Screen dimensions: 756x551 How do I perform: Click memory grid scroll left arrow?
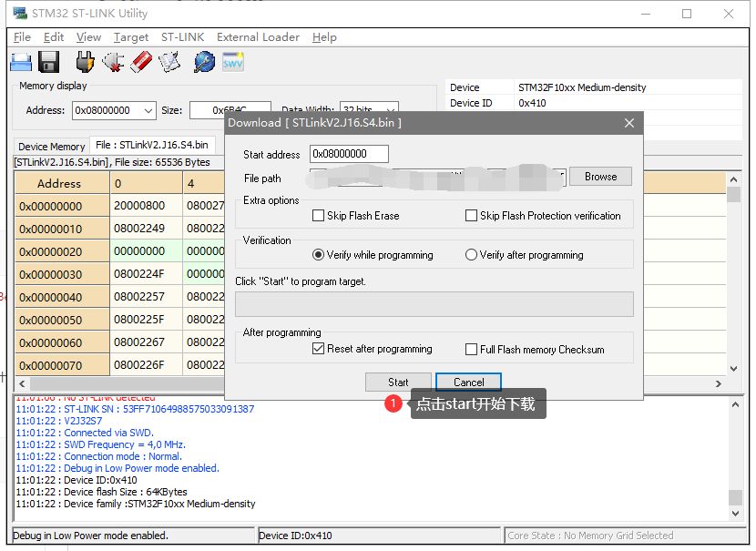pyautogui.click(x=22, y=383)
